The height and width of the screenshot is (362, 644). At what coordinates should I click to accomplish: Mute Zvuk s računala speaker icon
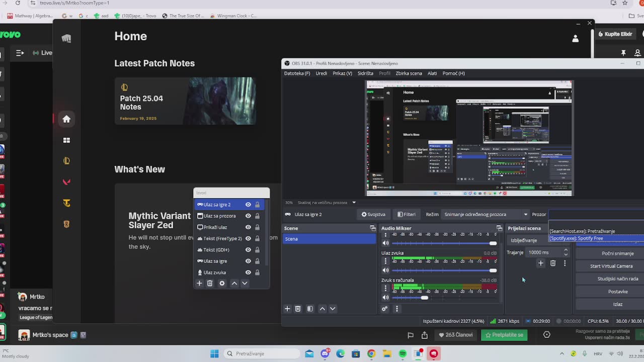386,298
